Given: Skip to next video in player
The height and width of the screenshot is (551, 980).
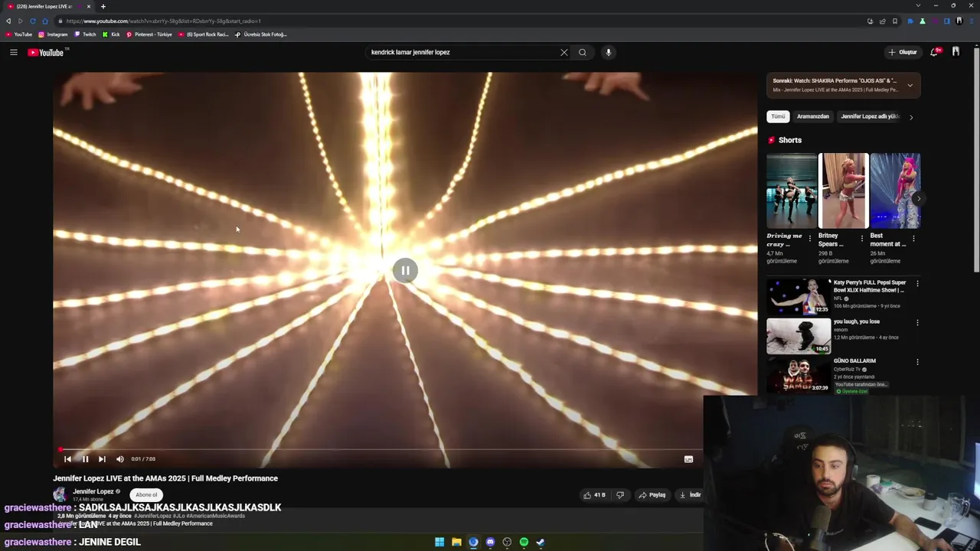Looking at the screenshot, I should tap(102, 459).
